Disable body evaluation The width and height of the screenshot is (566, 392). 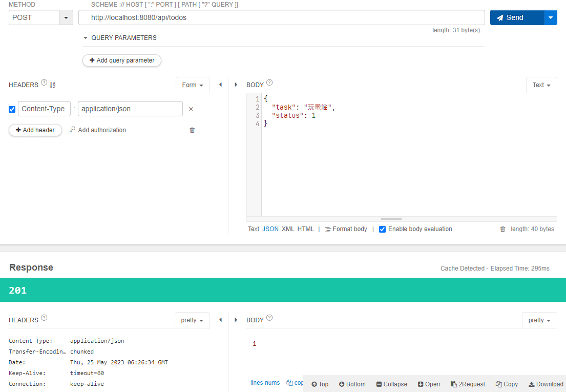click(x=382, y=229)
